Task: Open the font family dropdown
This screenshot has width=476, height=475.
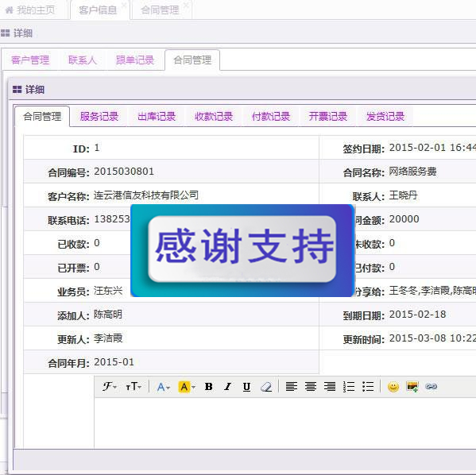Action: pyautogui.click(x=109, y=386)
